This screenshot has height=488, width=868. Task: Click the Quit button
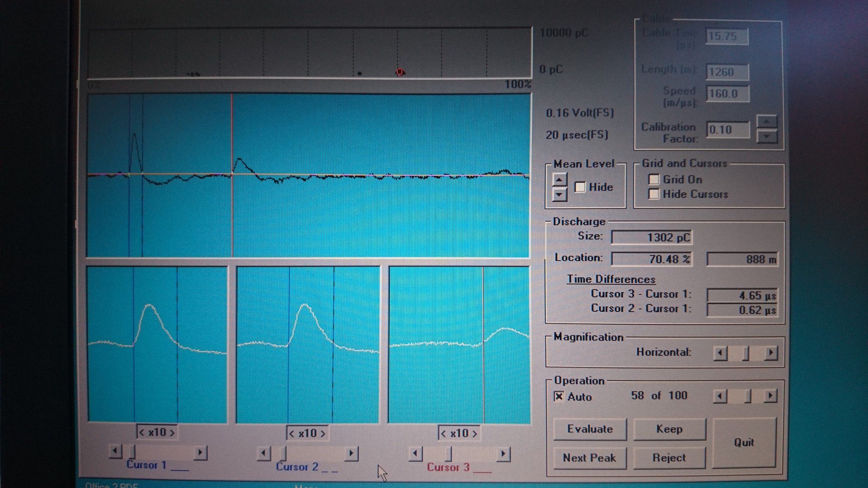click(744, 443)
